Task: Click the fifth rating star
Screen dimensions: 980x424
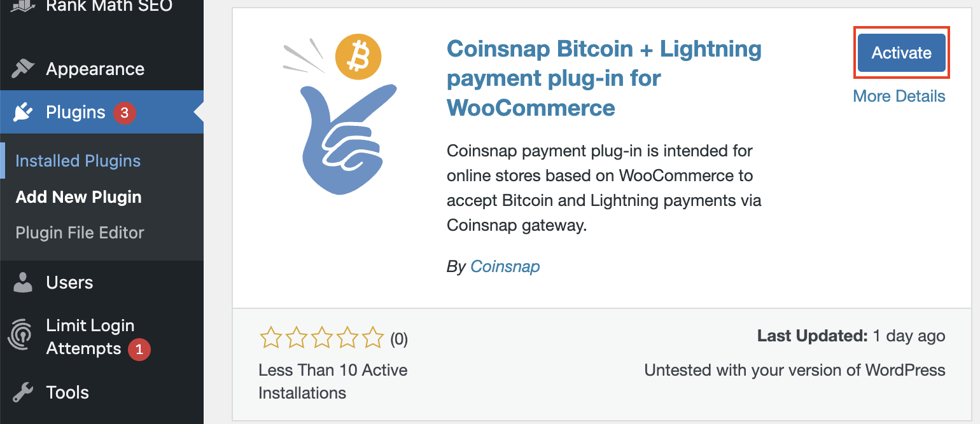Action: click(x=373, y=338)
